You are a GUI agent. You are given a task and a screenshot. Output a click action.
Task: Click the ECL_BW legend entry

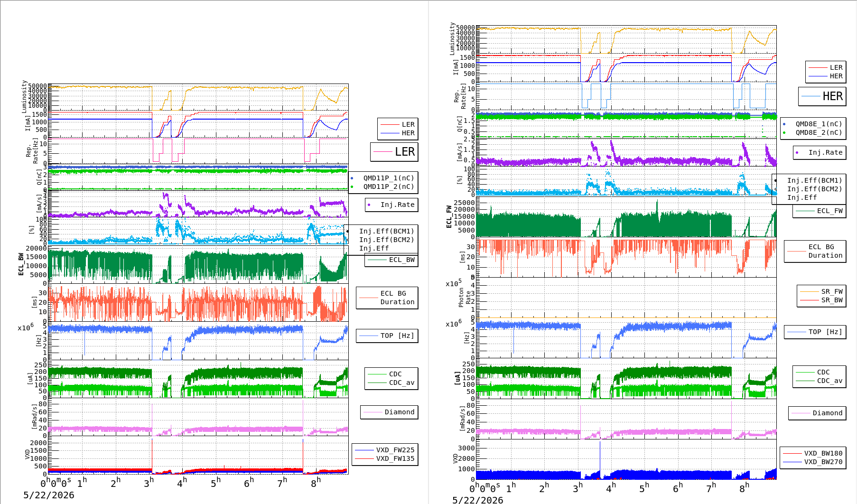[x=401, y=260]
